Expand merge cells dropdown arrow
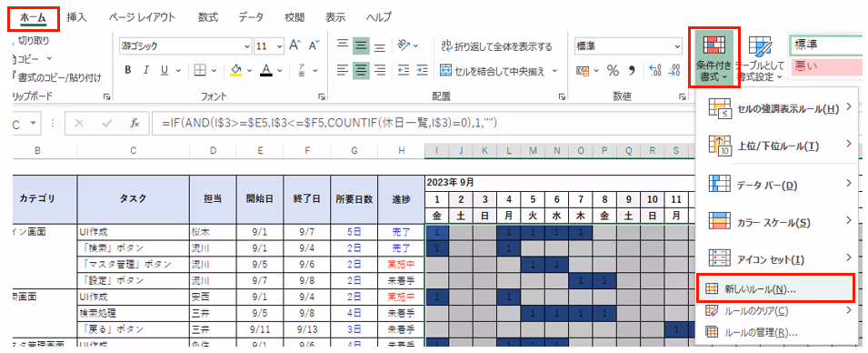868x353 pixels. pos(554,71)
